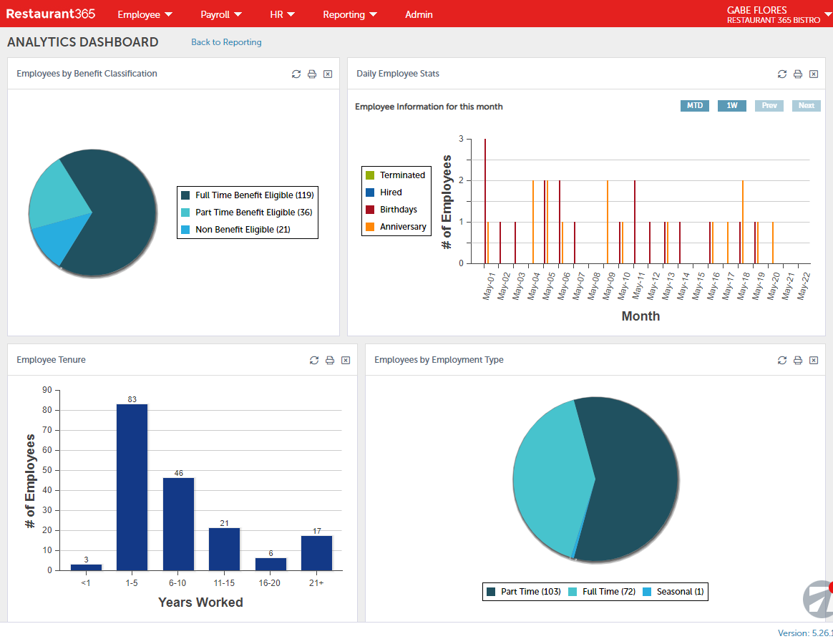Close the Daily Employee Stats widget
The height and width of the screenshot is (644, 833).
814,74
